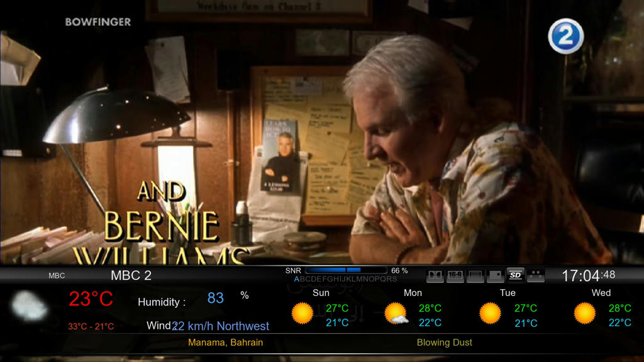This screenshot has height=362, width=644.
Task: Click the Wed forecast day label
Action: pyautogui.click(x=601, y=293)
